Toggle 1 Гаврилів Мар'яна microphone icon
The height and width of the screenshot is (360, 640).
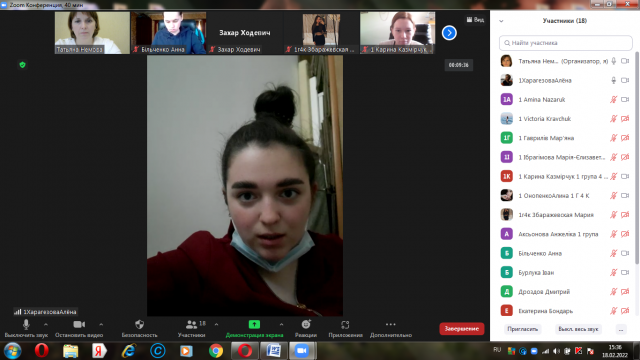pos(613,138)
